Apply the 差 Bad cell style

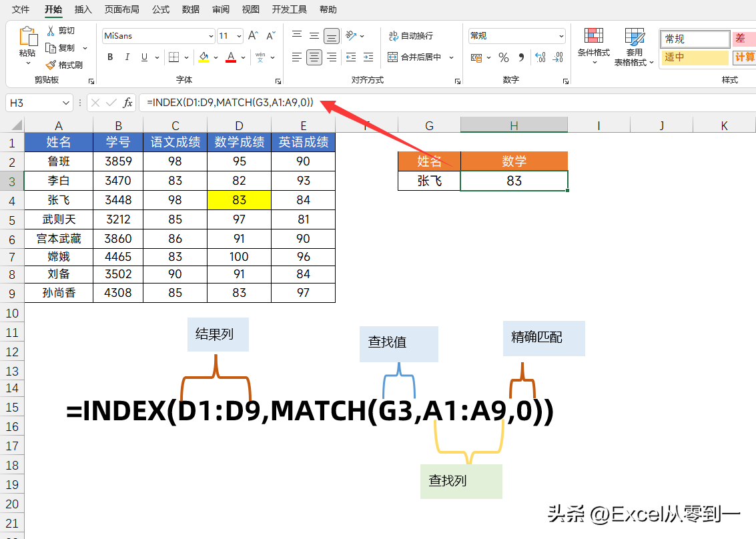(x=744, y=39)
